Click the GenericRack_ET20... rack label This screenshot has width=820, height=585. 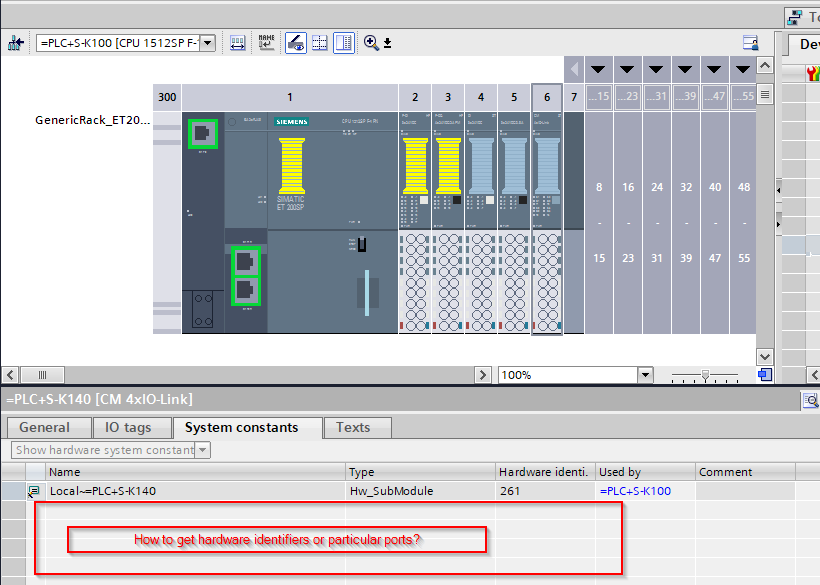pos(92,120)
